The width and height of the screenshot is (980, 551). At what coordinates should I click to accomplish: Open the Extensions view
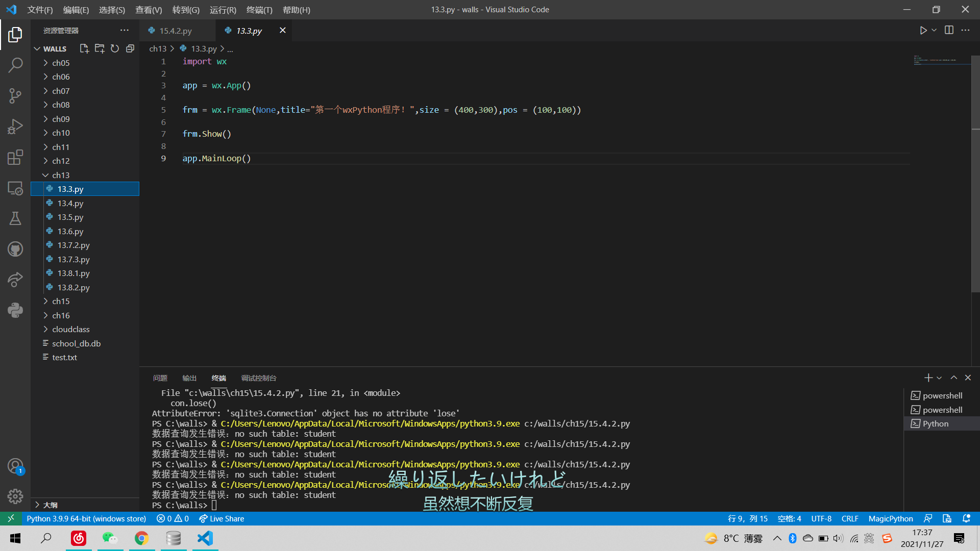[x=15, y=157]
